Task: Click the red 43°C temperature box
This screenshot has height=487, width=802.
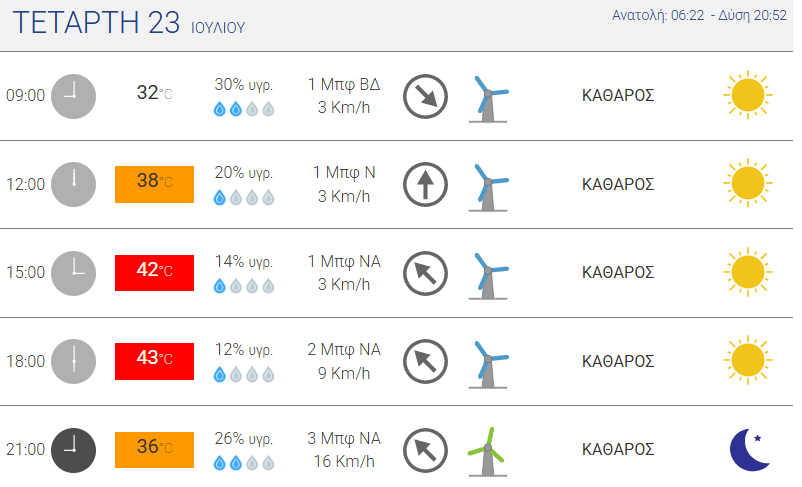Action: click(x=154, y=361)
